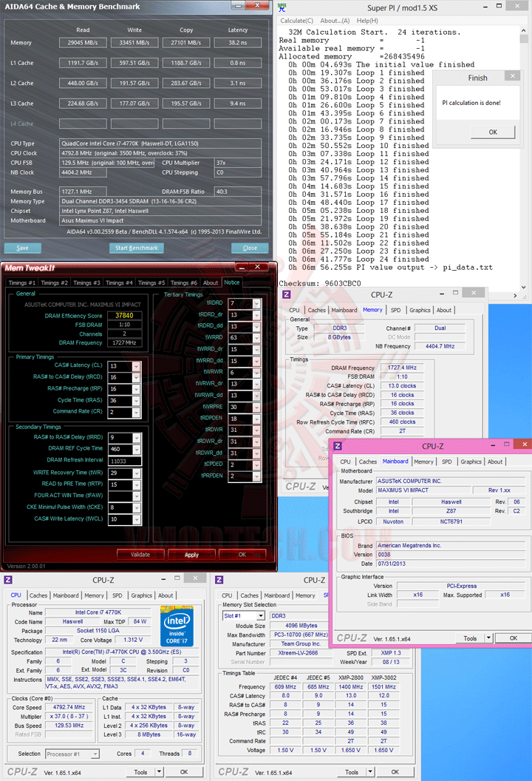Click Tools button in CPU-Z CPU window
The image size is (532, 781).
coord(141,772)
